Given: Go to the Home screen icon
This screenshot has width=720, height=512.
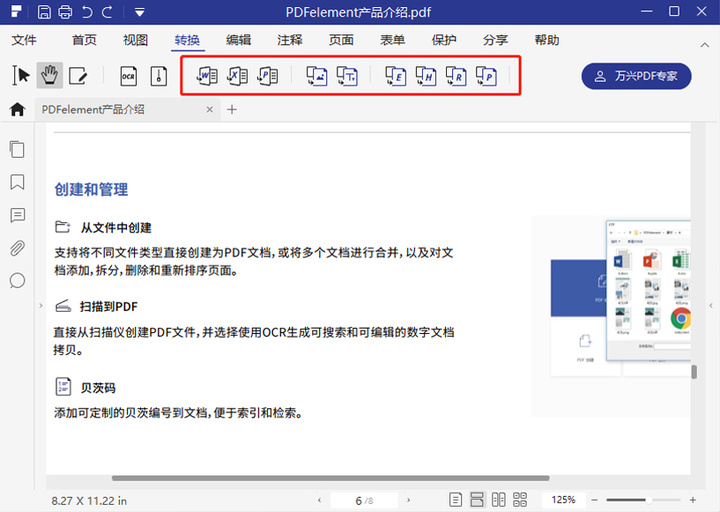Looking at the screenshot, I should (17, 109).
